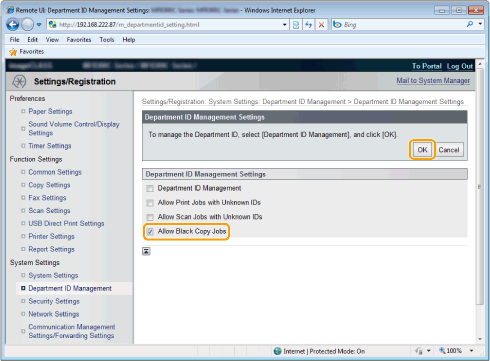Open USB Direct Print Settings
The width and height of the screenshot is (490, 361).
click(x=66, y=223)
